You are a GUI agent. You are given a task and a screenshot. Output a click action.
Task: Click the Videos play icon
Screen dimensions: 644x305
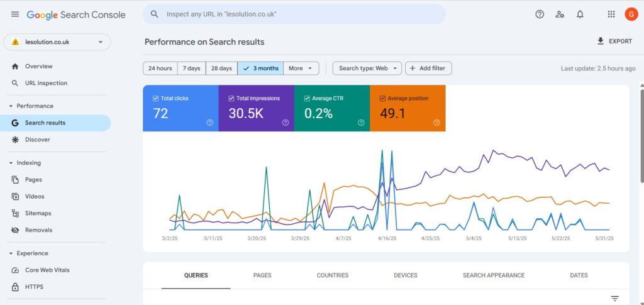pos(15,196)
